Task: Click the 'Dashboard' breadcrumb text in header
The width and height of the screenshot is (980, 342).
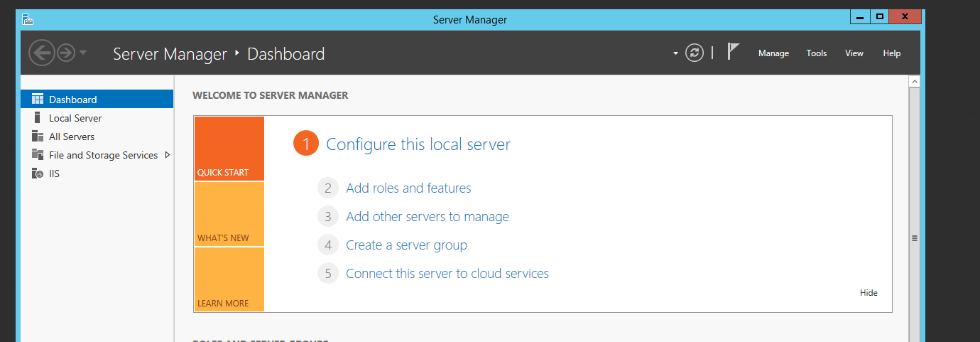Action: click(285, 53)
